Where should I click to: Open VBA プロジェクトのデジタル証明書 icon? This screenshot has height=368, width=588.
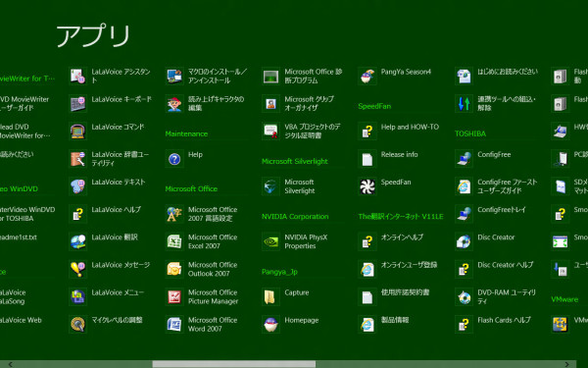[x=270, y=131]
